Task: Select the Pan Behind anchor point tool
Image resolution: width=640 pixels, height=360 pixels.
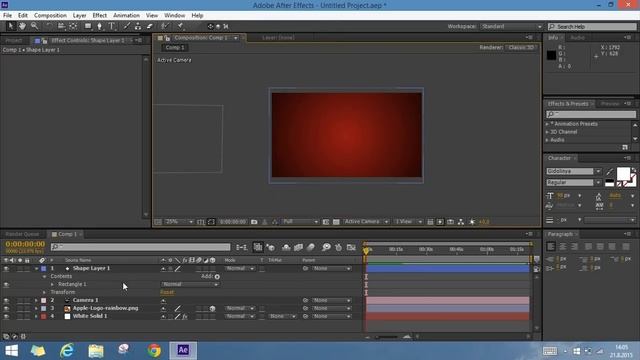Action: [x=73, y=26]
